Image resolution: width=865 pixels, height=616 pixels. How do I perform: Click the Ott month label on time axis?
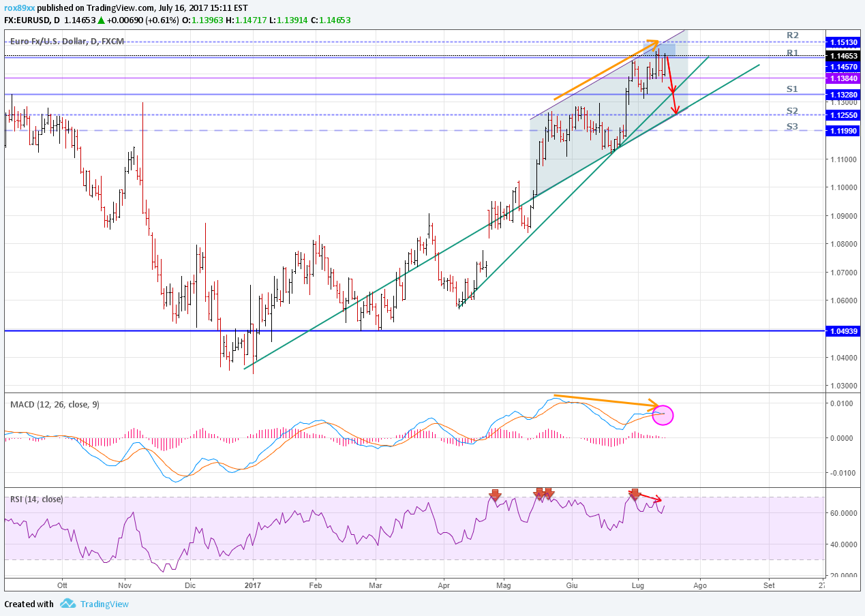[63, 585]
